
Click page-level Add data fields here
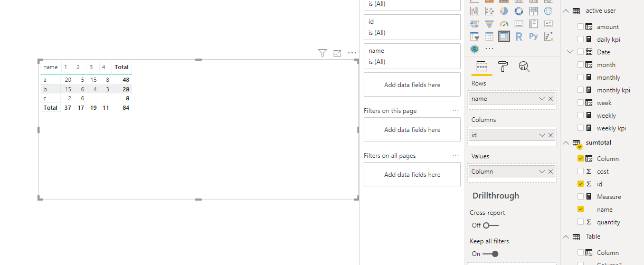[412, 129]
